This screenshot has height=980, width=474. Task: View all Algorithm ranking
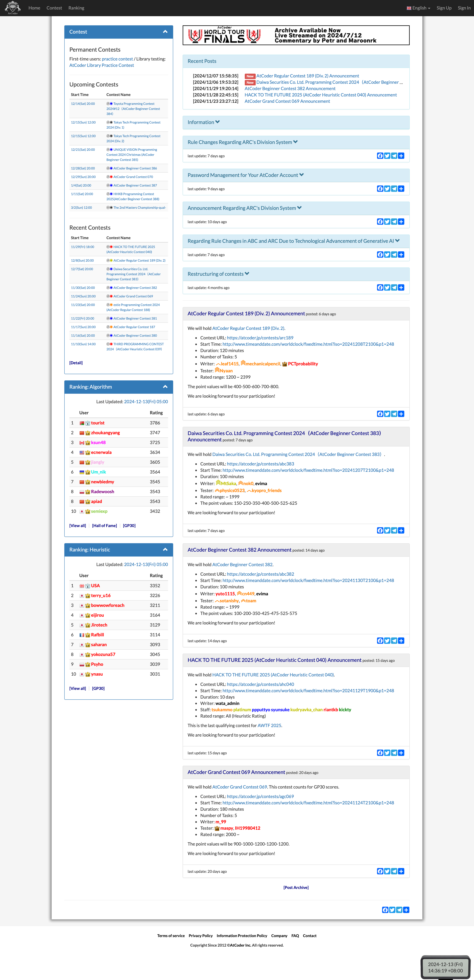78,526
